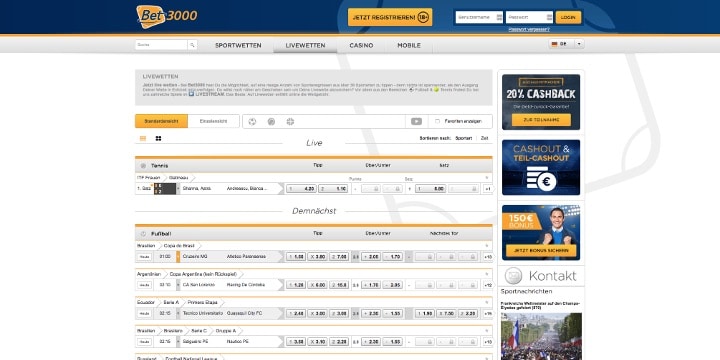Expand more bets +1 for tennis match
Screen dimensions: 720x360
coord(488,189)
